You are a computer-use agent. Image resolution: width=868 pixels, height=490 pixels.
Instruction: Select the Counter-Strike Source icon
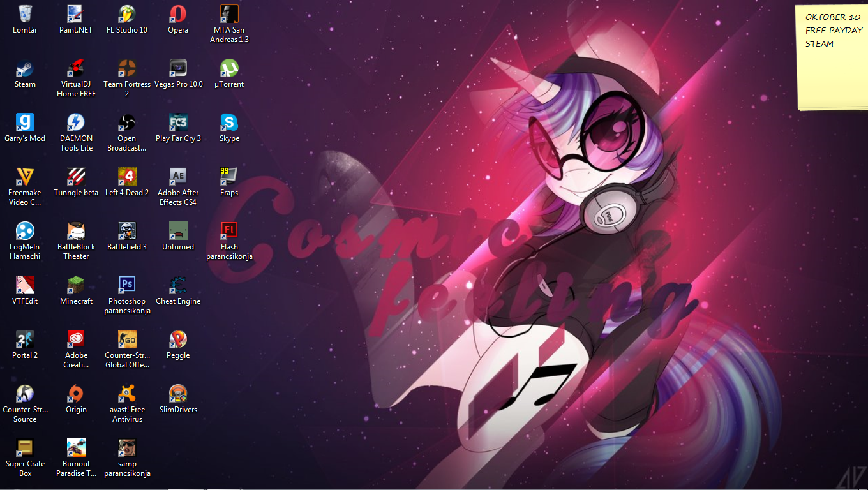pos(25,393)
